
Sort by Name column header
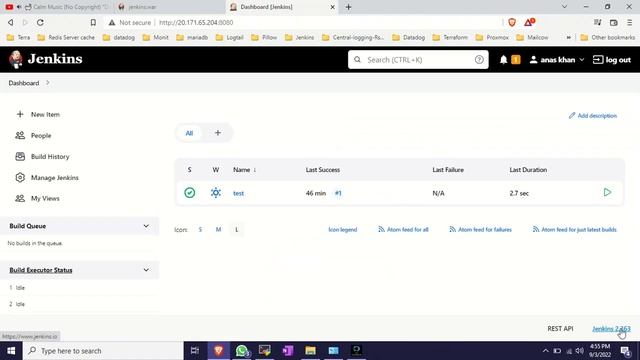(244, 170)
